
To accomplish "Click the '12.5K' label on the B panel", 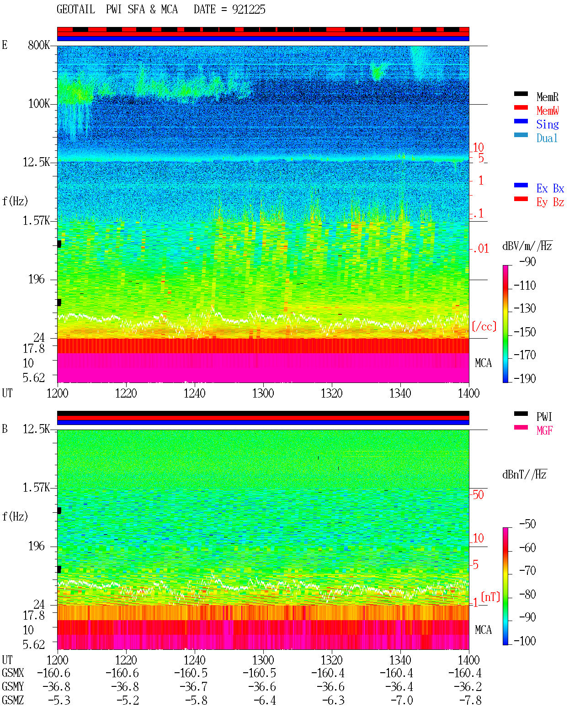I will pos(37,429).
